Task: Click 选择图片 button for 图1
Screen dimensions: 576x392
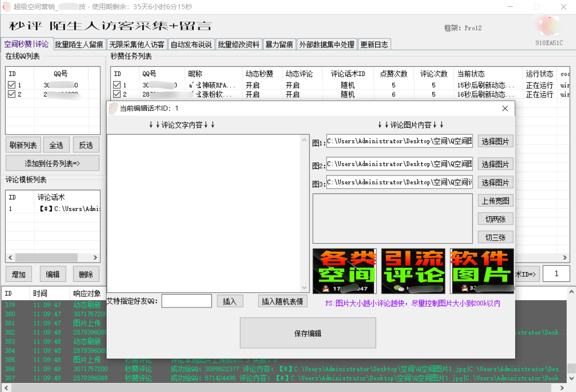Action: pyautogui.click(x=495, y=141)
